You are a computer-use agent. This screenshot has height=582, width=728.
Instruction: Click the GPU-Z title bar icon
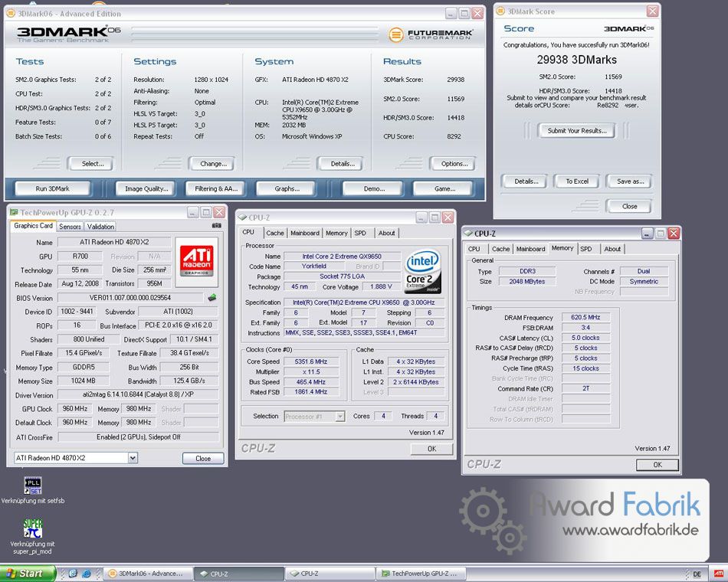14,213
